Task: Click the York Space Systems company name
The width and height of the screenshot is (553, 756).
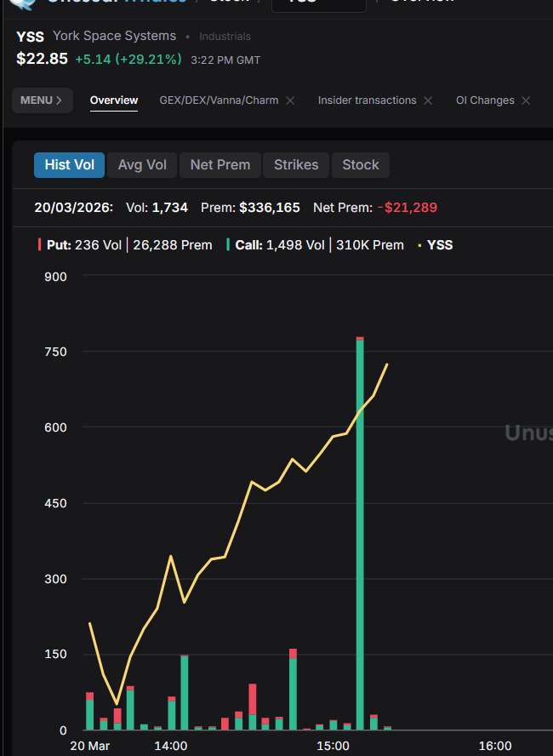Action: [115, 36]
